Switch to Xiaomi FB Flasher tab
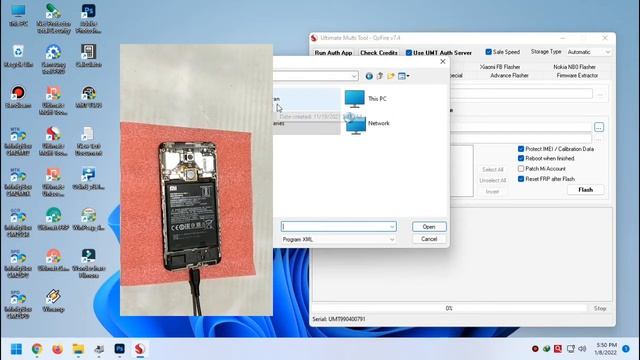 (x=500, y=67)
